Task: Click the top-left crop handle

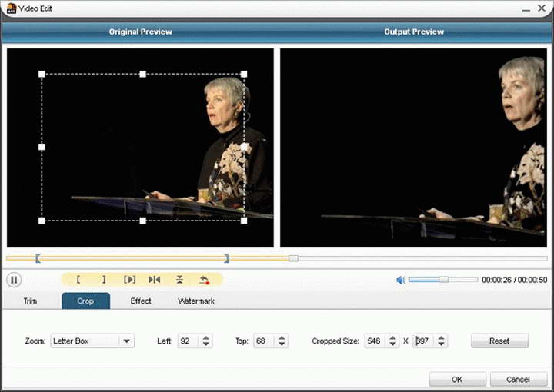Action: (42, 74)
